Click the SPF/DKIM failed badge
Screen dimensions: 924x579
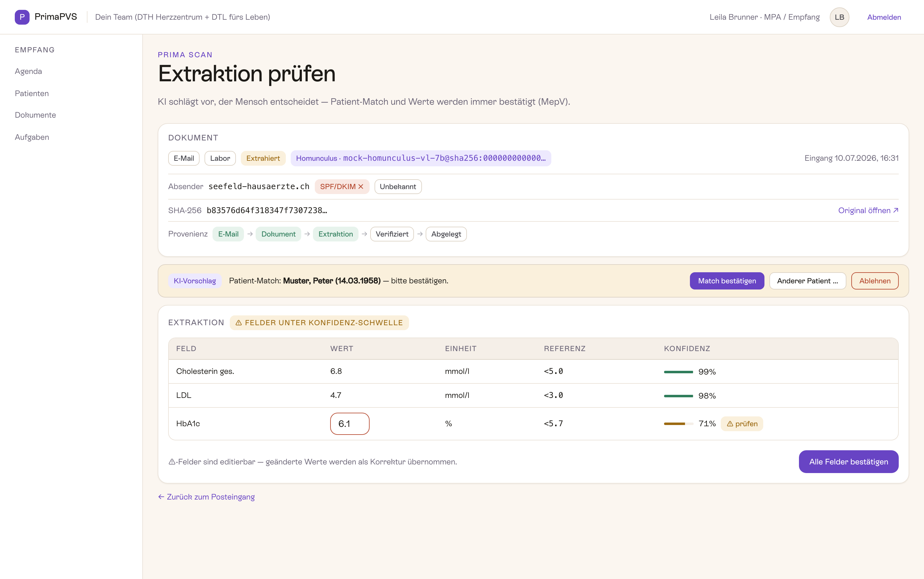342,187
